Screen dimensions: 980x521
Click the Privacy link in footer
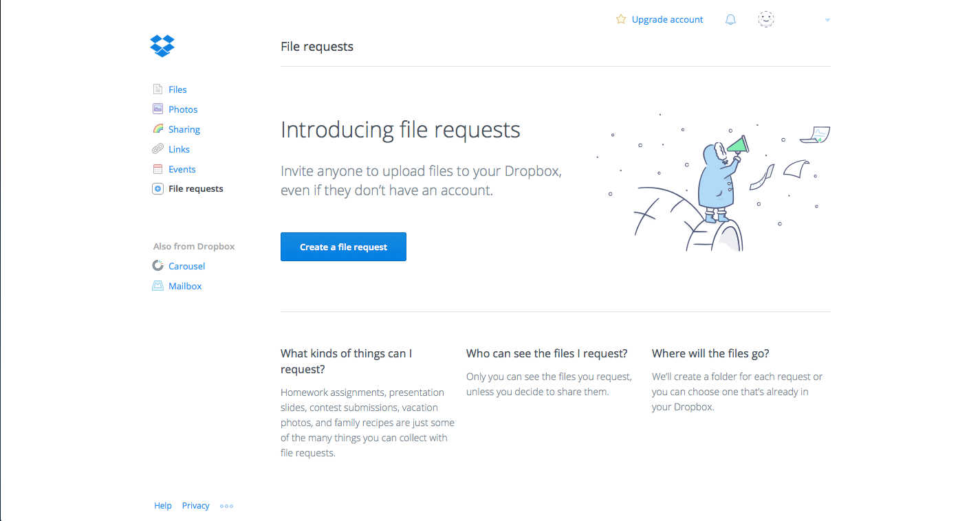pos(195,505)
